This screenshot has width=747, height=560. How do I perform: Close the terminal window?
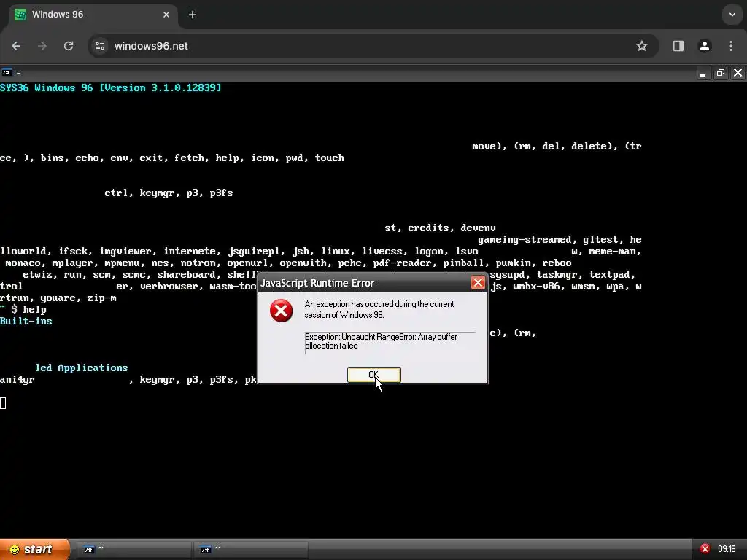(738, 73)
